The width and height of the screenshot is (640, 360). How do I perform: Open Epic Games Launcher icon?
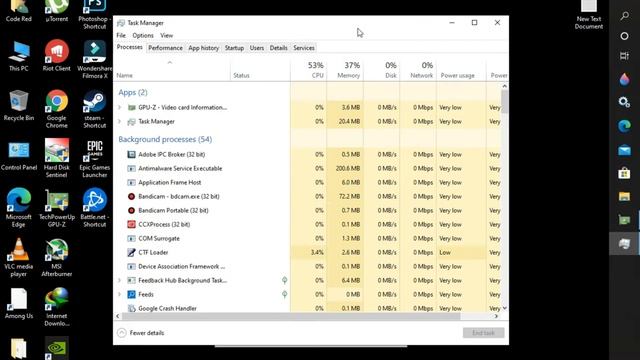[94, 158]
